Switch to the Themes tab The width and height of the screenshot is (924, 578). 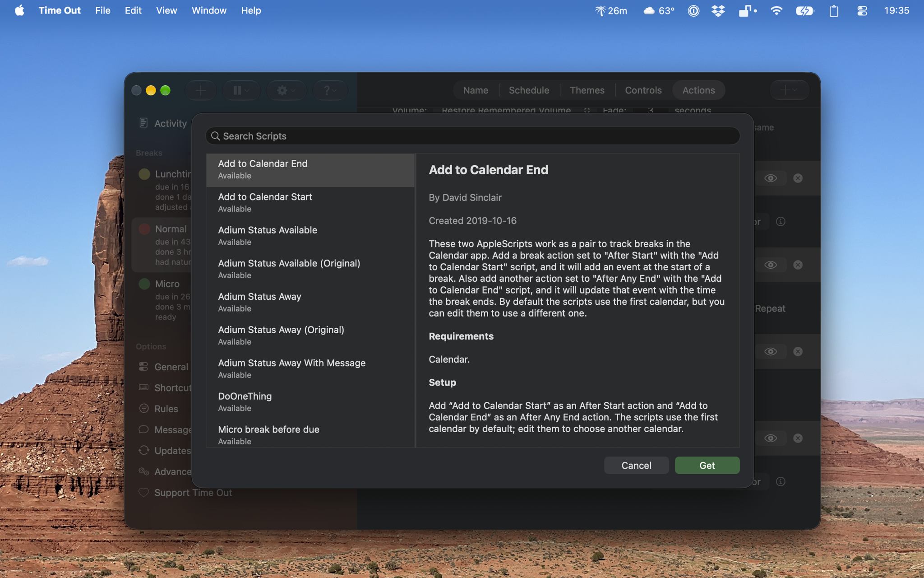click(587, 90)
